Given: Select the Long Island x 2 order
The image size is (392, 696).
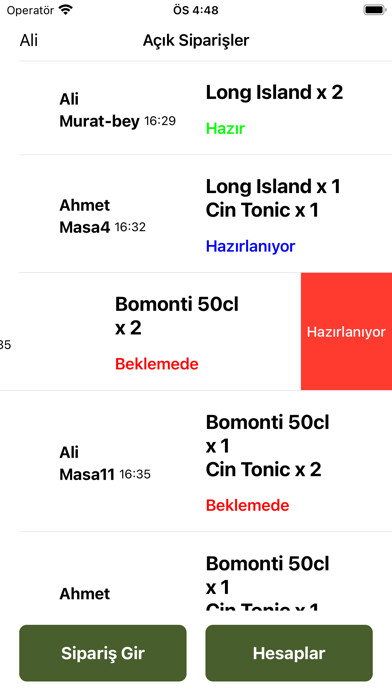Looking at the screenshot, I should [x=274, y=92].
